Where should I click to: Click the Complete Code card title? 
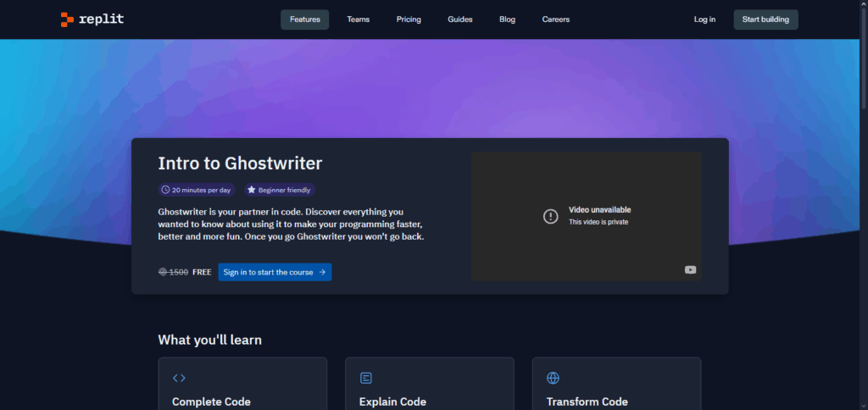[211, 402]
